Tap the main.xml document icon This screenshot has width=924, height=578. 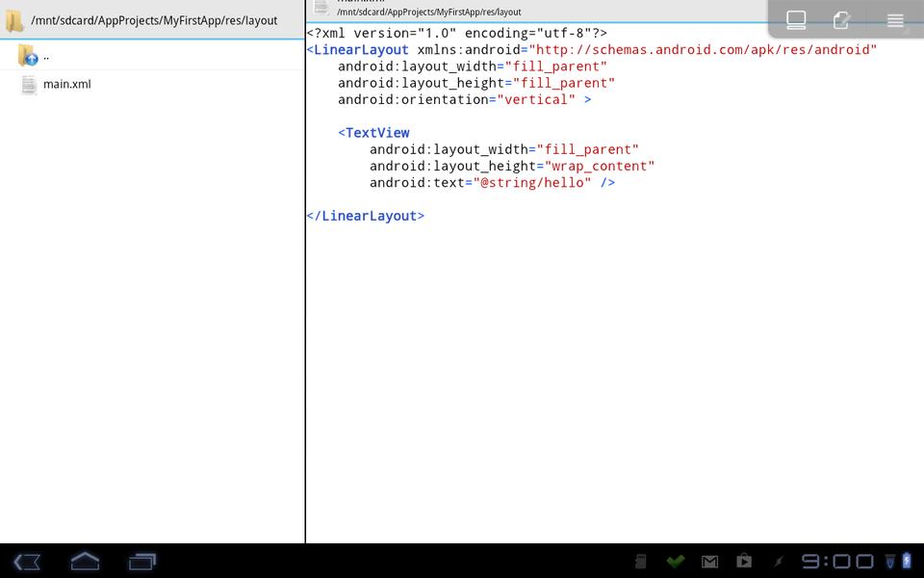click(29, 85)
